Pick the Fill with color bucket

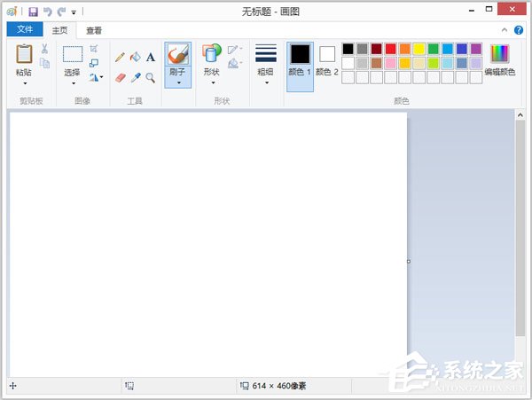point(135,57)
